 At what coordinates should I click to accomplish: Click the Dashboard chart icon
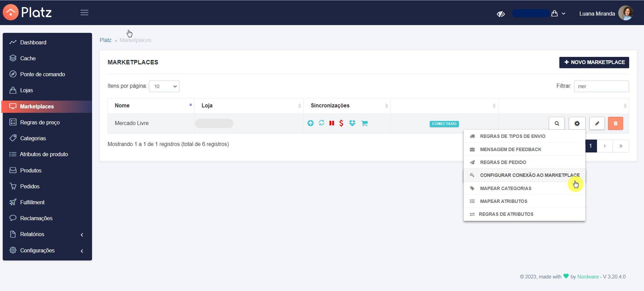coord(13,42)
